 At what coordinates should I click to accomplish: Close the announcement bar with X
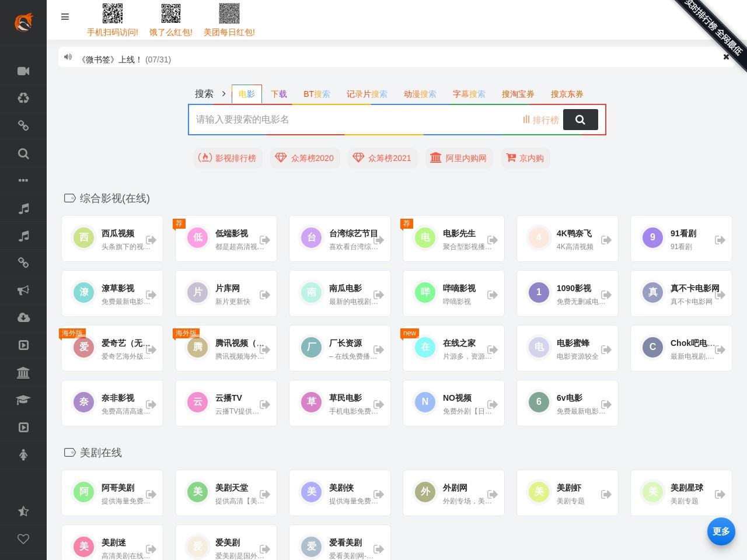(726, 57)
